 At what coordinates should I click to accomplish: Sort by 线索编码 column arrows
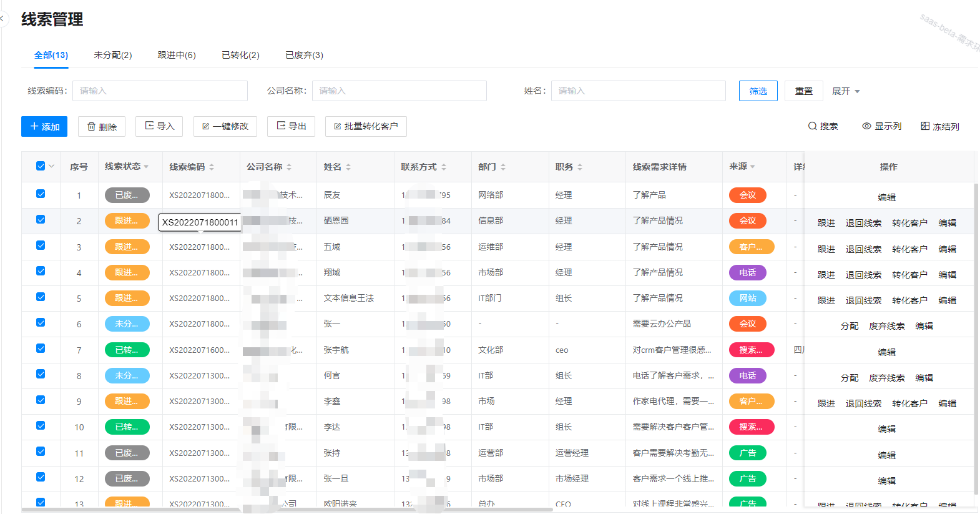(212, 167)
